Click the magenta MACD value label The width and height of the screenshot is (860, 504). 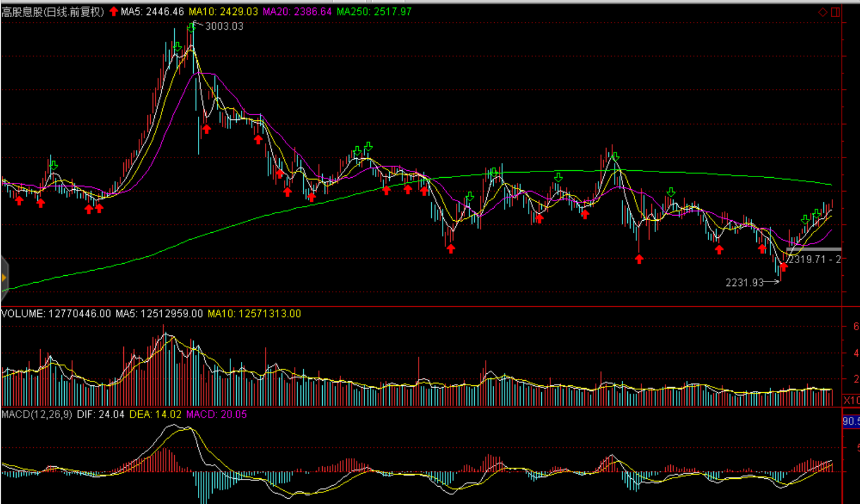(216, 414)
